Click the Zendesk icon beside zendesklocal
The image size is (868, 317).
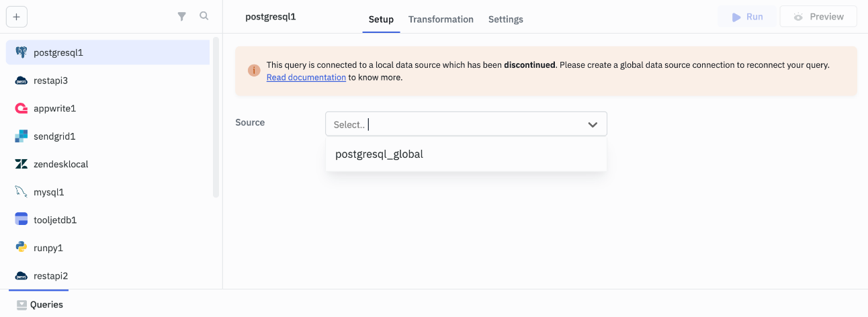coord(21,164)
